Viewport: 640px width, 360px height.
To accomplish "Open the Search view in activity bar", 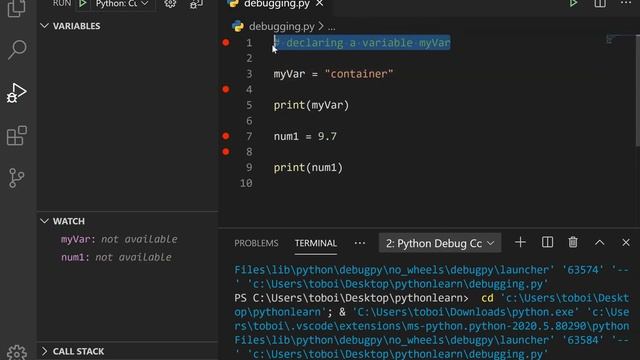I will [17, 50].
